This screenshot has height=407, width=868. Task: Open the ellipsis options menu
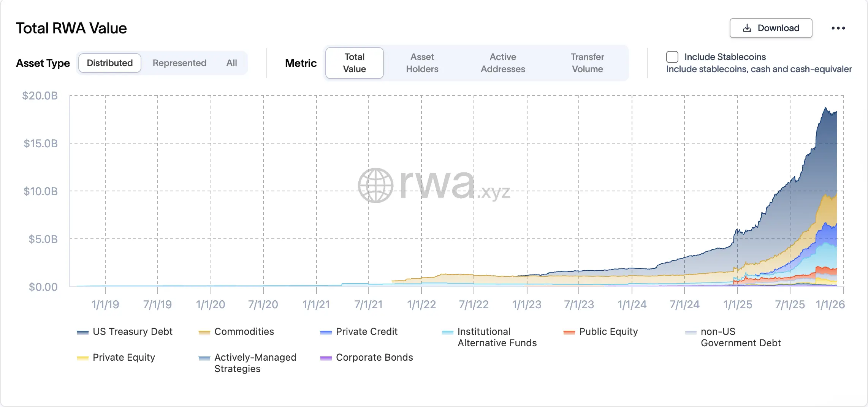pos(839,28)
